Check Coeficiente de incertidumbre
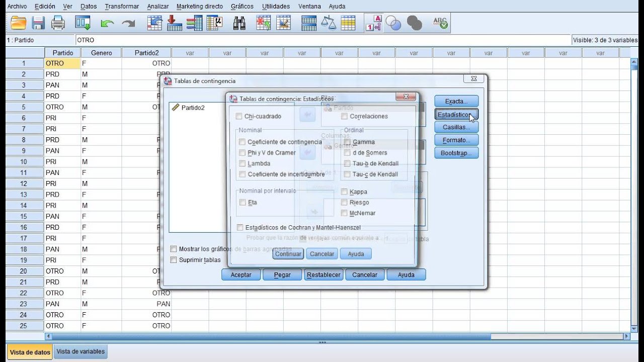This screenshot has height=362, width=644. point(243,174)
